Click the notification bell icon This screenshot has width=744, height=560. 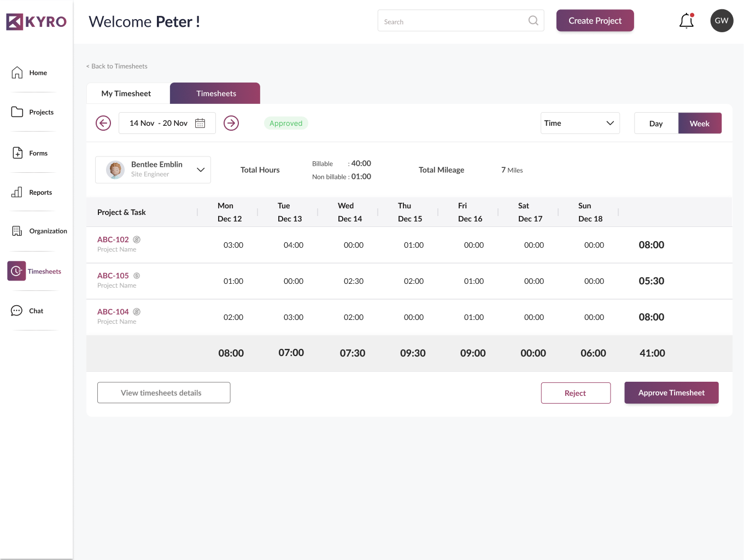(x=686, y=20)
